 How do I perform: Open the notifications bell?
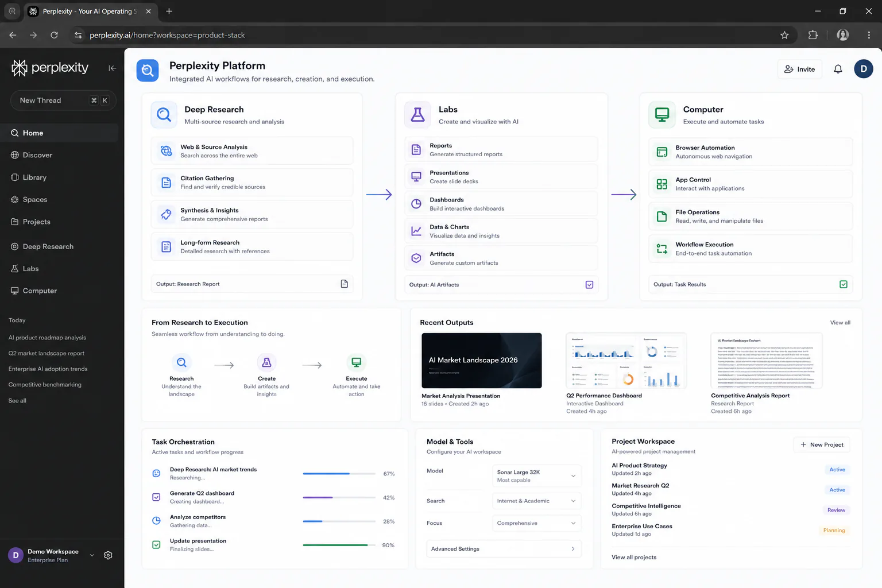coord(838,69)
